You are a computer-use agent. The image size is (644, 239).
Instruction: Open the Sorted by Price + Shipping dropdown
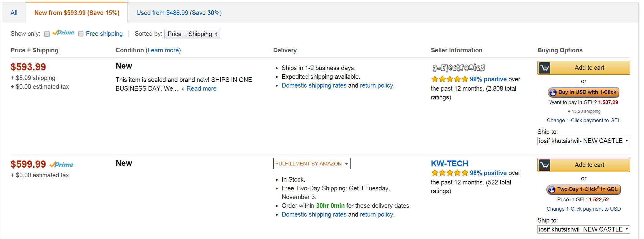pos(192,34)
